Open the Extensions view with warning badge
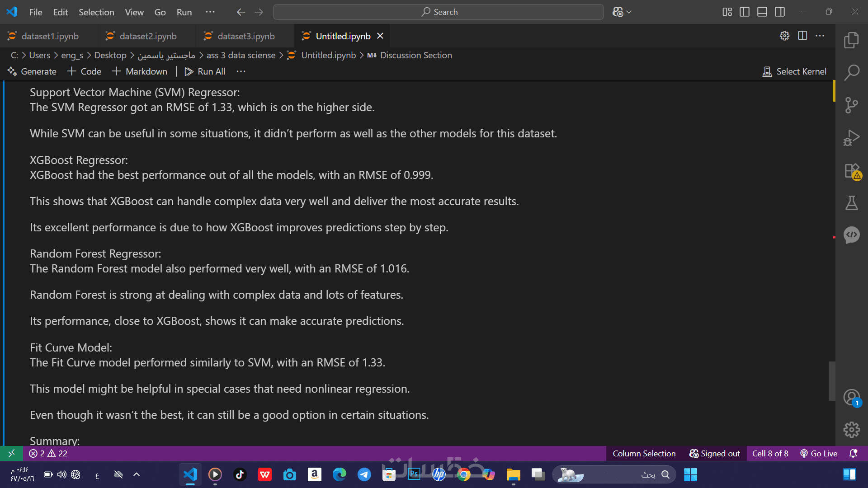The height and width of the screenshot is (488, 868). pos(851,171)
